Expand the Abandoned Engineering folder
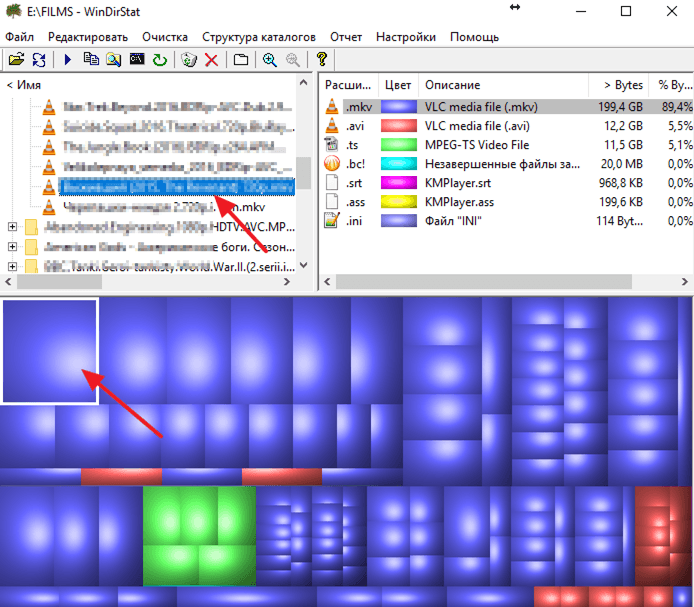This screenshot has height=607, width=694. pos(12,227)
